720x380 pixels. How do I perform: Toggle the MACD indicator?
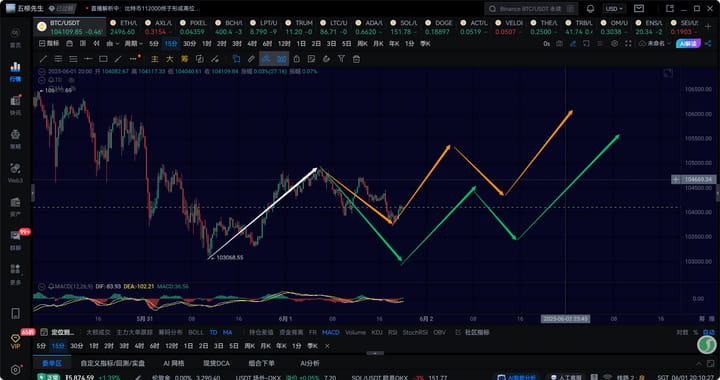coord(331,332)
